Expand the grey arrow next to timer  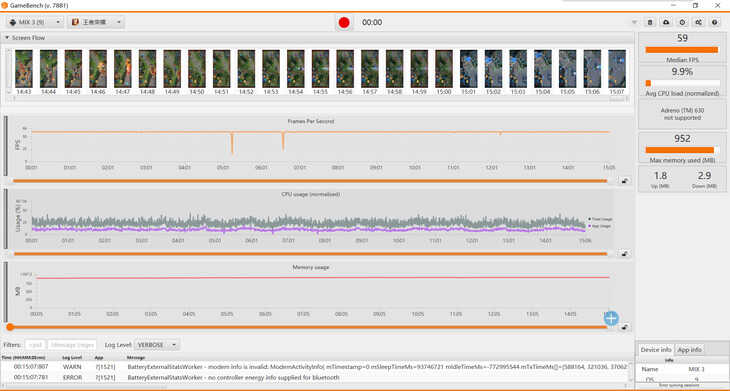pyautogui.click(x=634, y=22)
